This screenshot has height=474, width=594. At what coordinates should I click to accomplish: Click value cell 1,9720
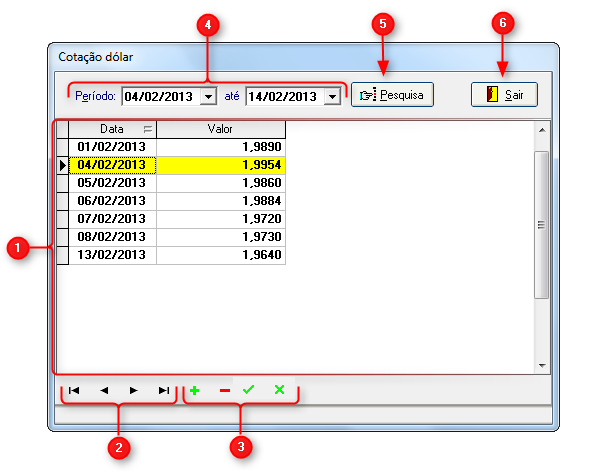221,219
